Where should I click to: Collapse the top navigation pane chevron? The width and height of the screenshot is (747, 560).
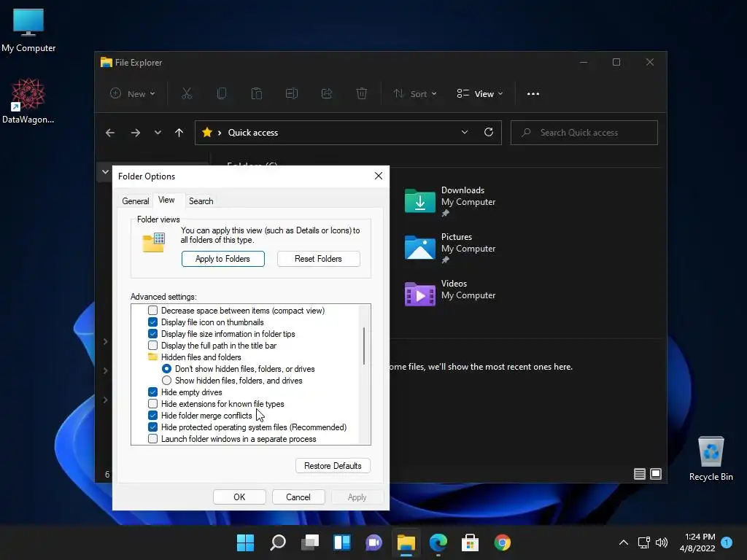coord(105,172)
